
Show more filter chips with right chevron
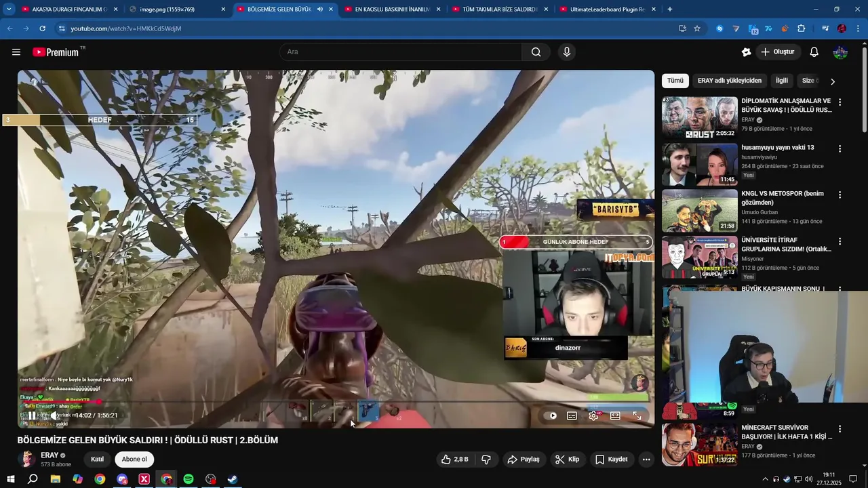coord(833,81)
